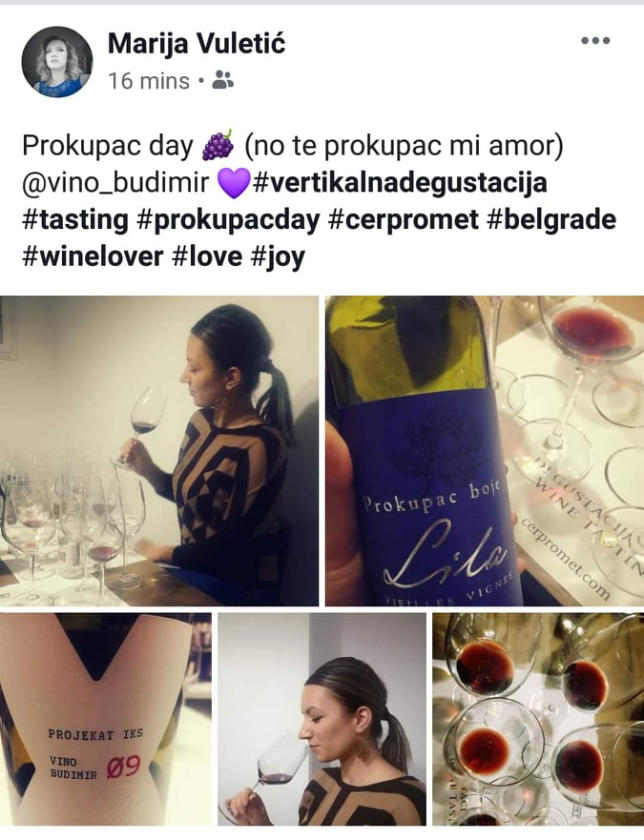Click the 16 mins timestamp
The width and height of the screenshot is (644, 840).
coord(149,81)
